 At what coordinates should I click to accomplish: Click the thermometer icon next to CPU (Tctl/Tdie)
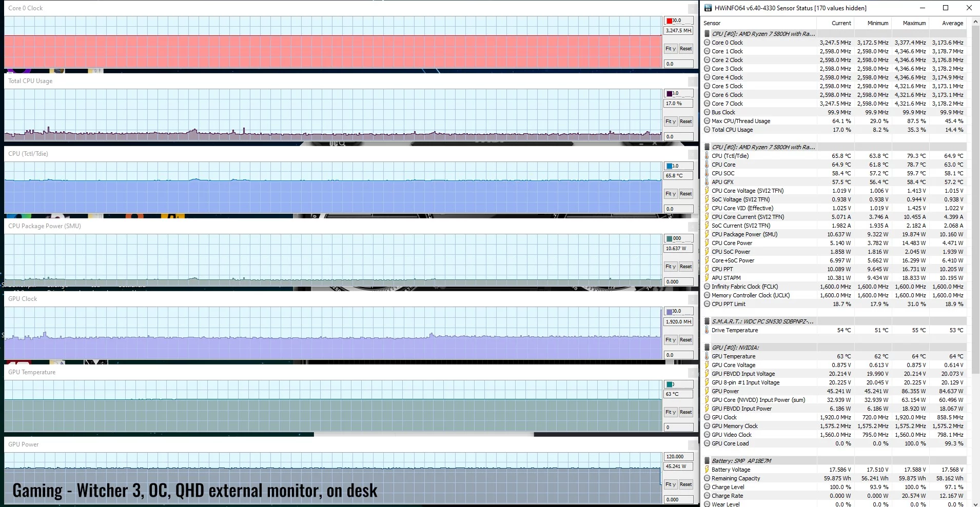tap(707, 156)
